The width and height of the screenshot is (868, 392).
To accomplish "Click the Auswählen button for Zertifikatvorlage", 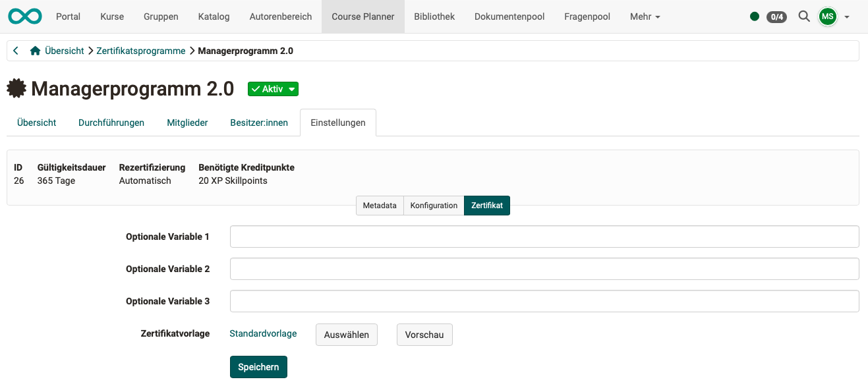I will [x=346, y=334].
